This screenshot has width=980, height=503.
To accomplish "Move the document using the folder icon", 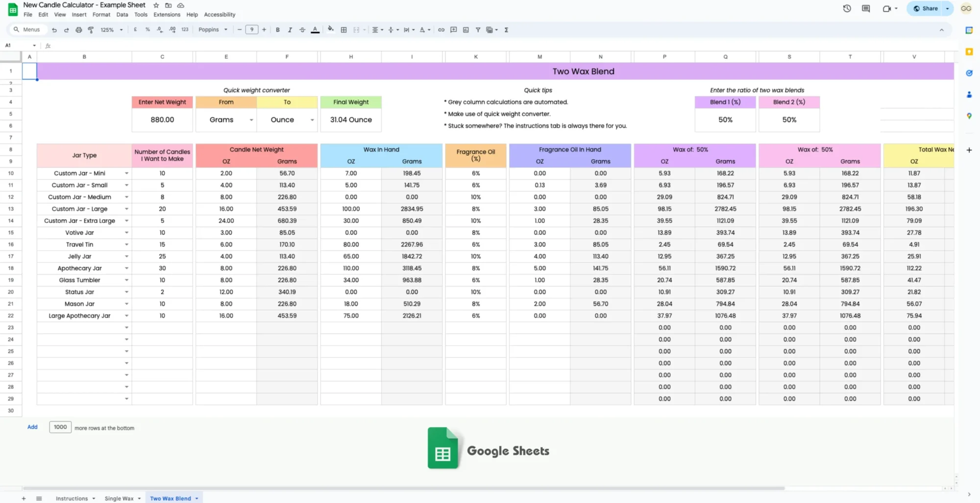I will pyautogui.click(x=168, y=5).
